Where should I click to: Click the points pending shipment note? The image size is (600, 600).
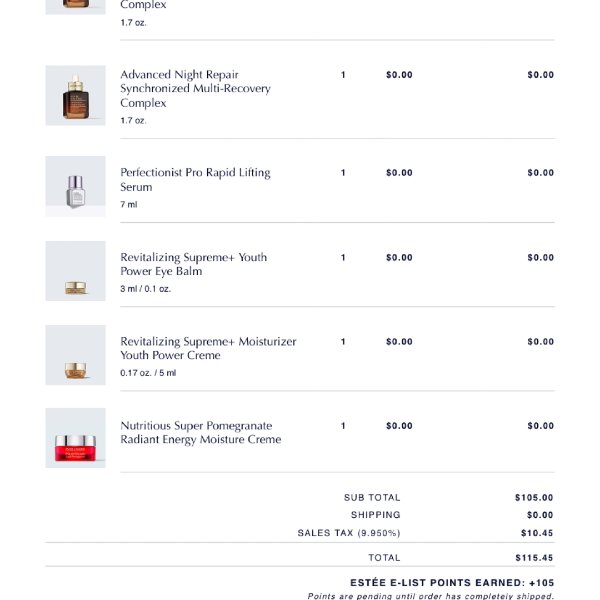coord(430,596)
